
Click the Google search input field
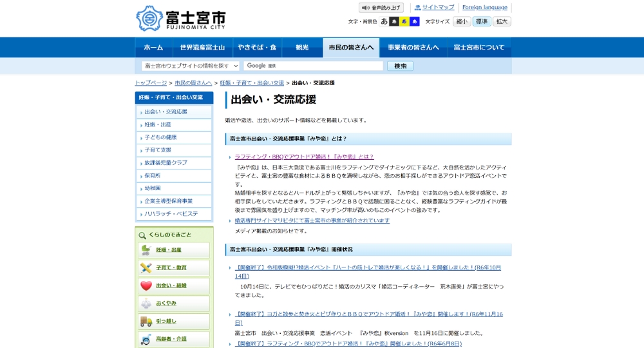(313, 66)
